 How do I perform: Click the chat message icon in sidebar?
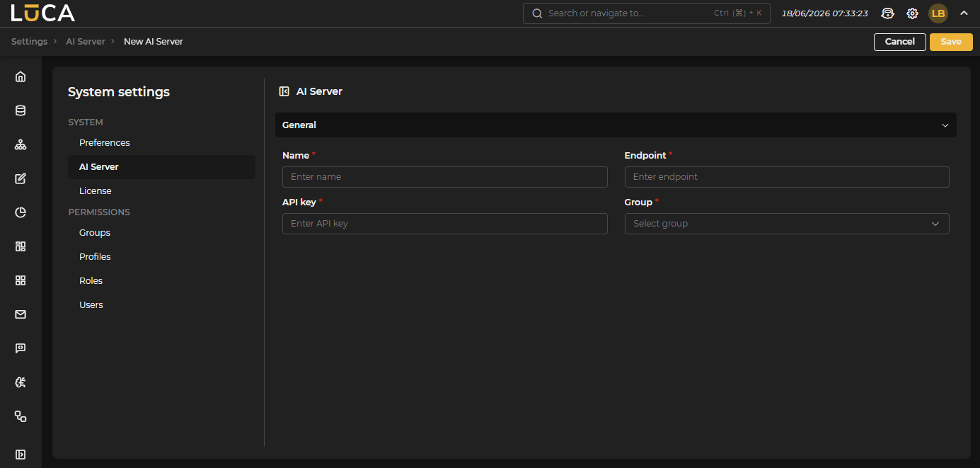[21, 348]
